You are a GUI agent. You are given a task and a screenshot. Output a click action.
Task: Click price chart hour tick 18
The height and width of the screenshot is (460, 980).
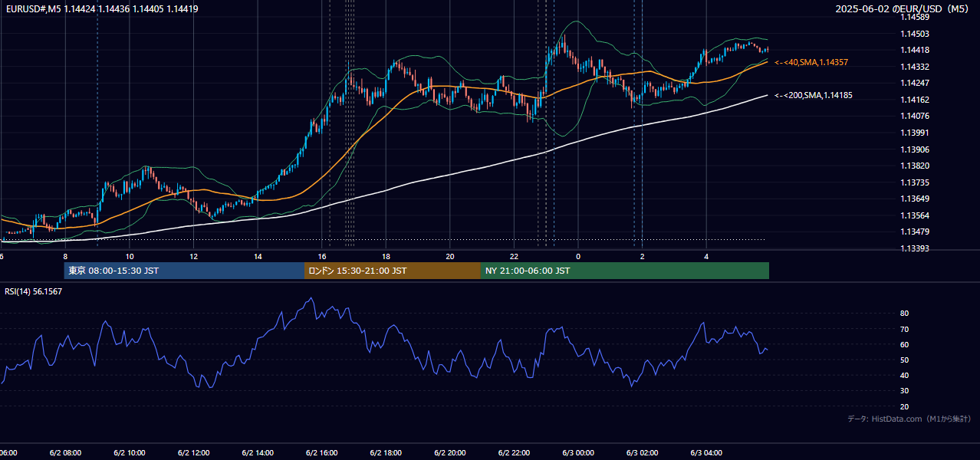click(x=386, y=256)
